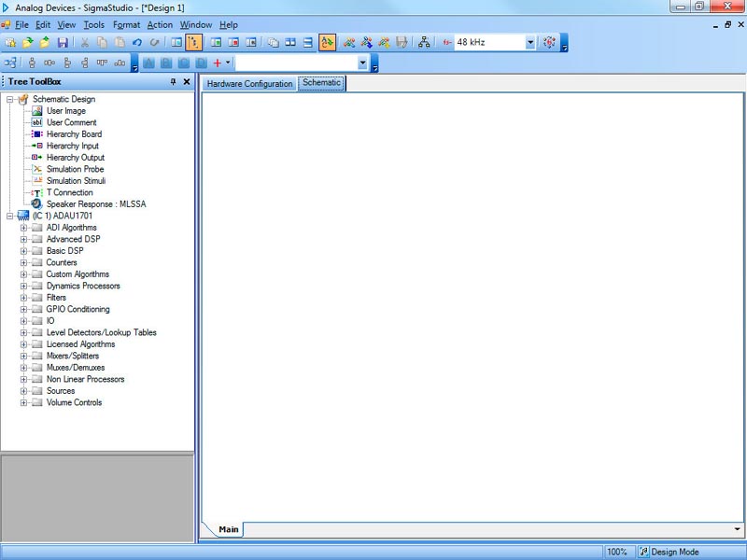
Task: Click the C button in the second toolbar
Action: [x=183, y=63]
